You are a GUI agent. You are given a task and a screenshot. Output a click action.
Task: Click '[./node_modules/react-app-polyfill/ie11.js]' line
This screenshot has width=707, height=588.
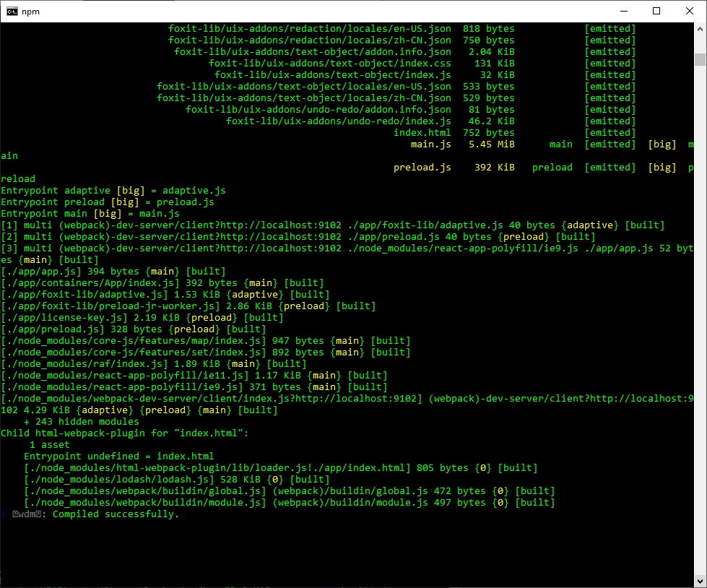coord(194,375)
